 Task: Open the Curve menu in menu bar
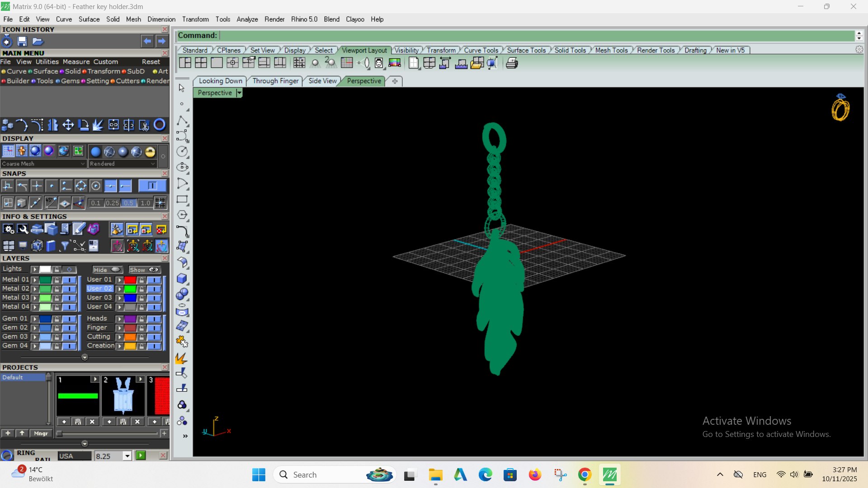point(64,19)
